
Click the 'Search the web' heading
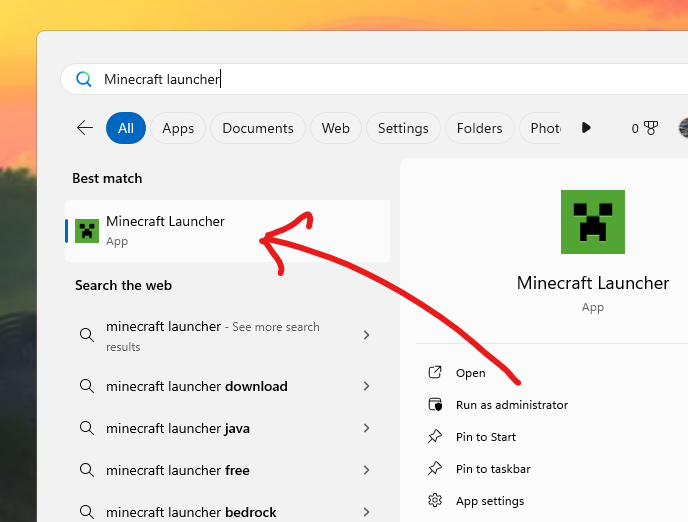[x=123, y=286]
